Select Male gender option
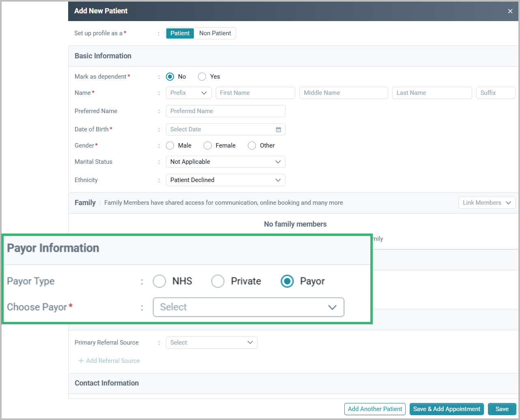This screenshot has width=520, height=420. (170, 145)
